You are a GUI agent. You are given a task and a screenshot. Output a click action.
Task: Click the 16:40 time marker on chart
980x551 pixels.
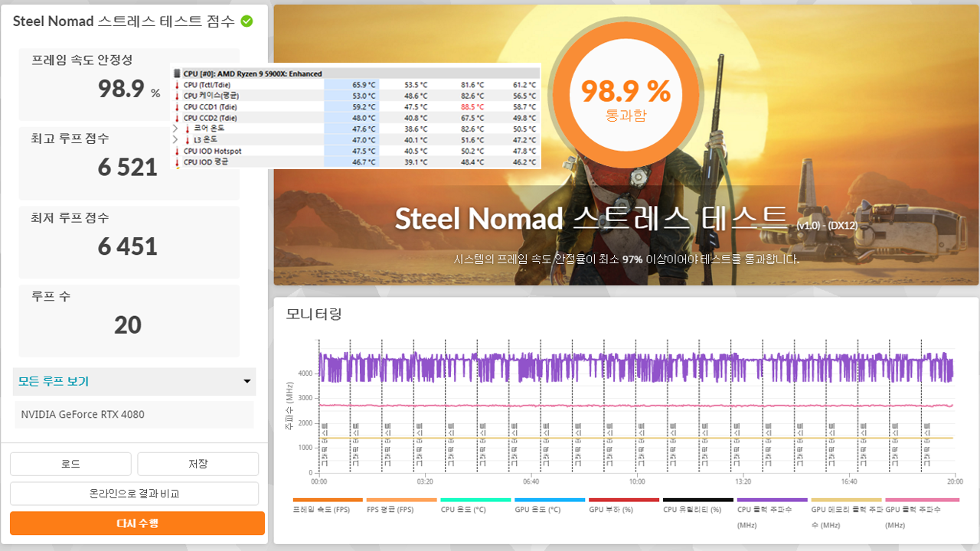point(849,482)
